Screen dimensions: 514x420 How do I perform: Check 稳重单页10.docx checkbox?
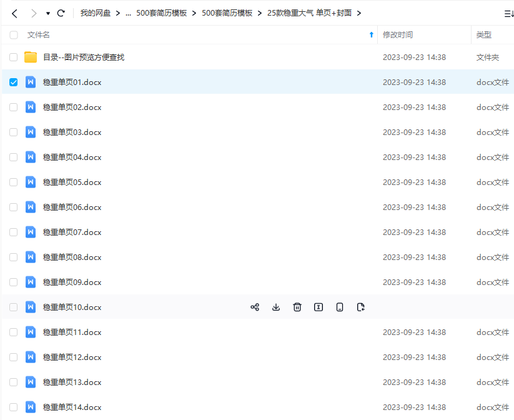(x=14, y=307)
